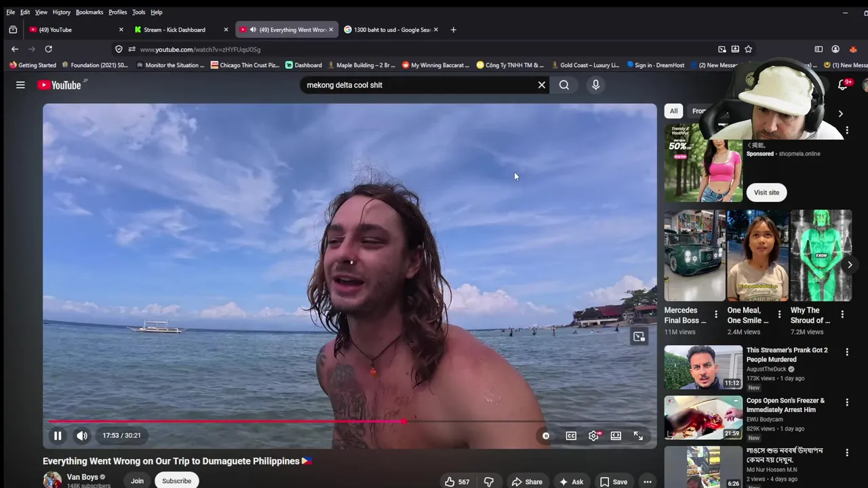Toggle subtitles with the CC button
This screenshot has height=488, width=868.
(x=571, y=436)
